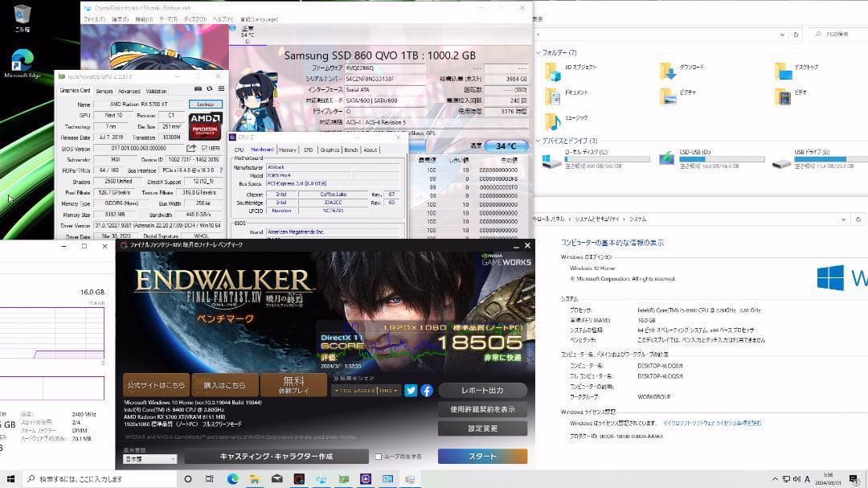Open THE LODESTONE share dropdown
Image resolution: width=868 pixels, height=488 pixels.
click(367, 391)
